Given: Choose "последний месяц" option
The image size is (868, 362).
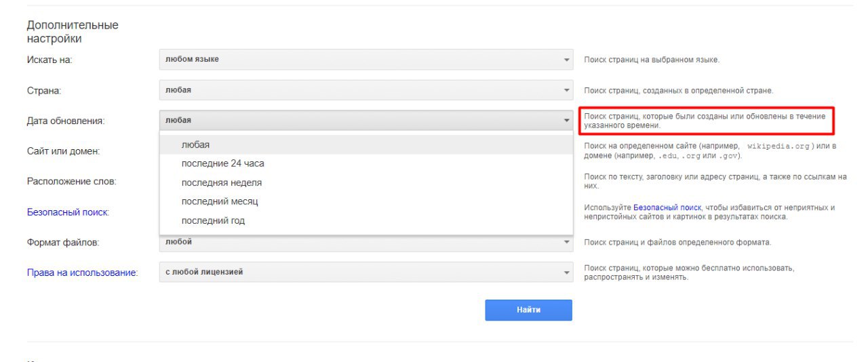Looking at the screenshot, I should 366,202.
